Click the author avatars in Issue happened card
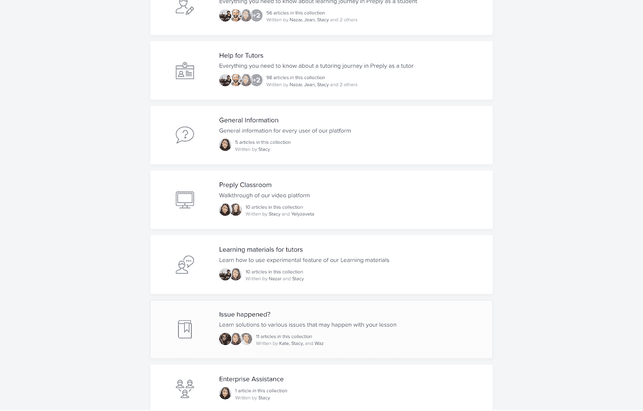The height and width of the screenshot is (411, 643). coord(235,339)
